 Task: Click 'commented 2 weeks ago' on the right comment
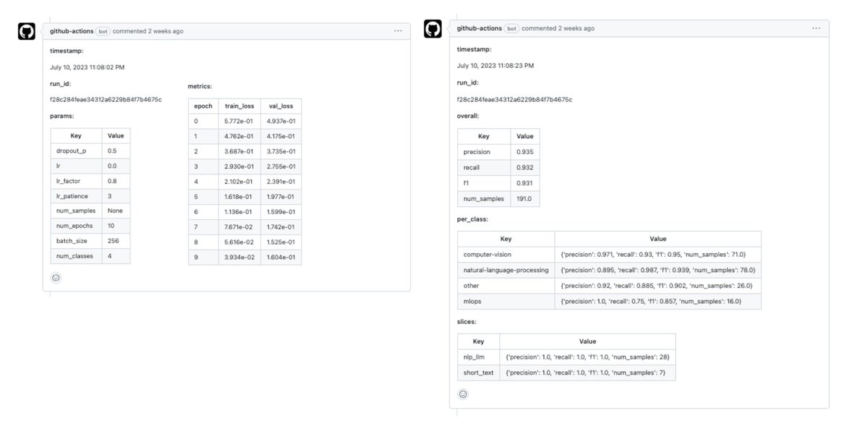coord(559,28)
